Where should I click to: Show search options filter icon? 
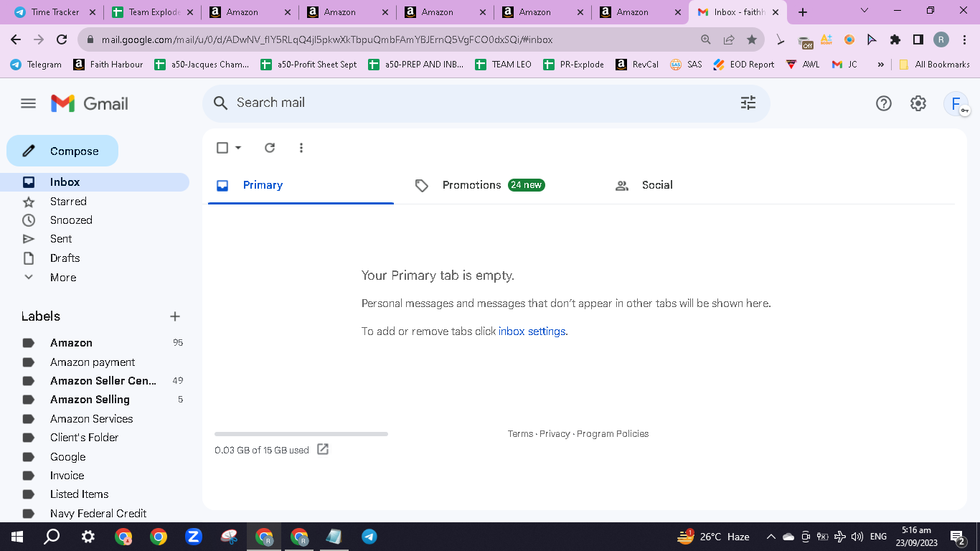click(748, 103)
